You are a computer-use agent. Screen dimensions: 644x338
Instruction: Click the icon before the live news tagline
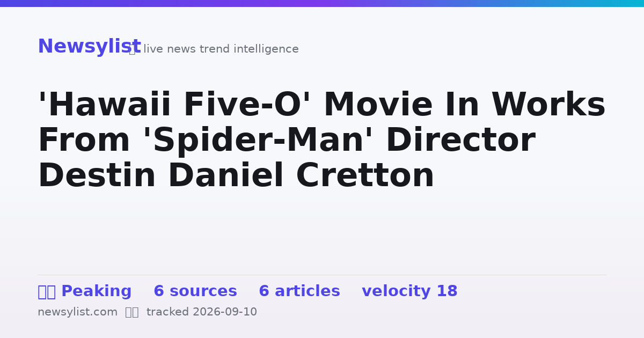[132, 49]
